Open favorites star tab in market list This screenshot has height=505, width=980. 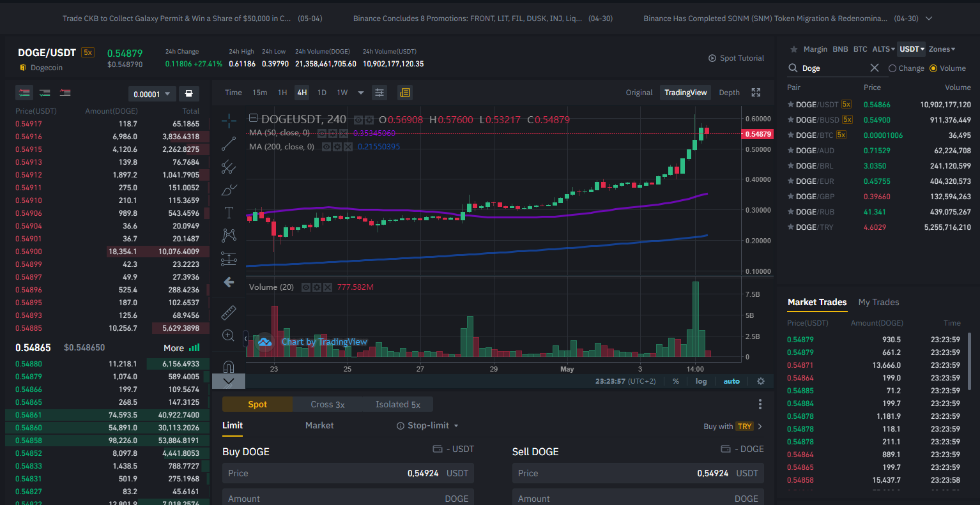tap(793, 49)
